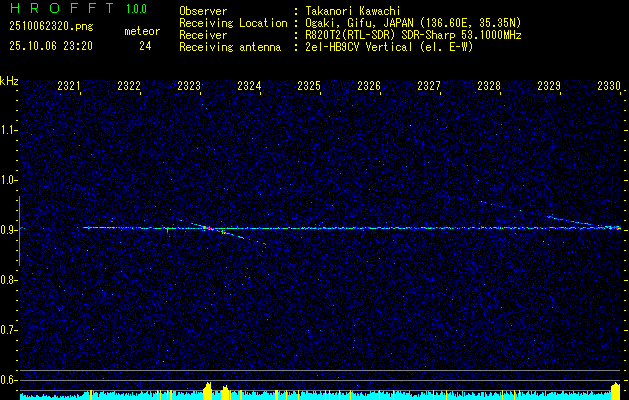
Task: Click the 1.0 kHz frequency label
Action: point(8,180)
